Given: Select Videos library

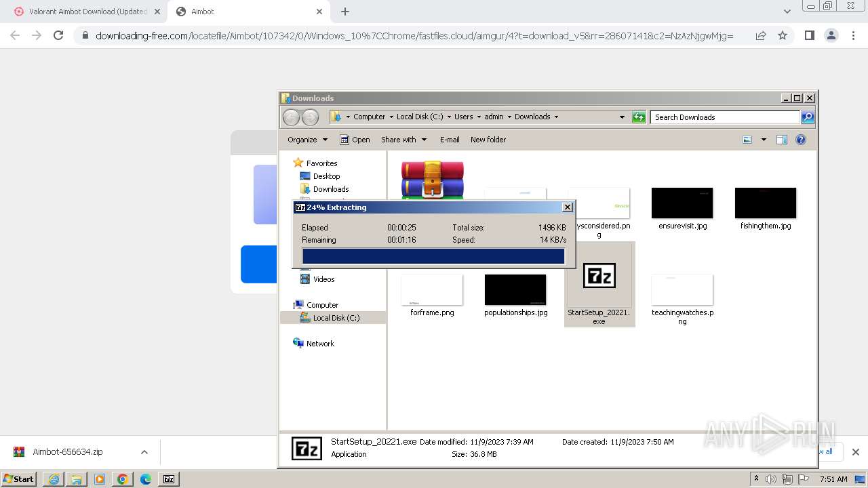Looking at the screenshot, I should tap(323, 279).
